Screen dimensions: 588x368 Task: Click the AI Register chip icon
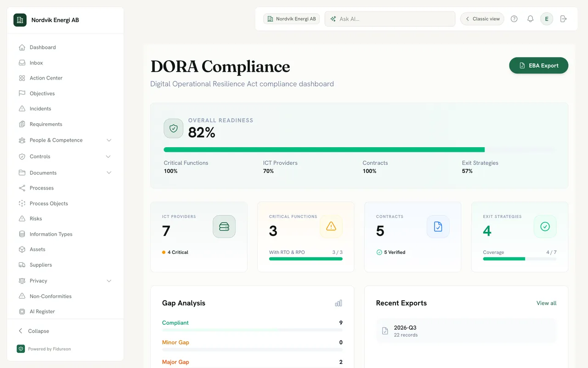click(22, 311)
